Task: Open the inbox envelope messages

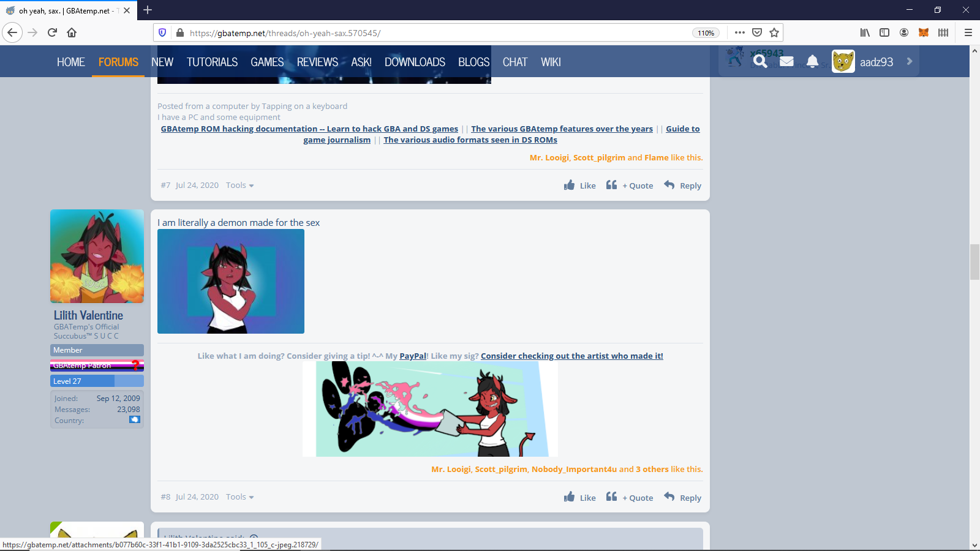Action: (786, 61)
